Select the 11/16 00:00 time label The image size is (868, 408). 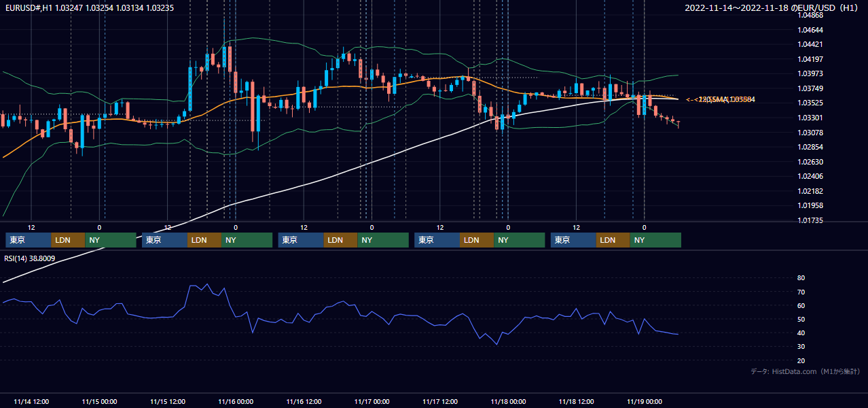(x=236, y=401)
